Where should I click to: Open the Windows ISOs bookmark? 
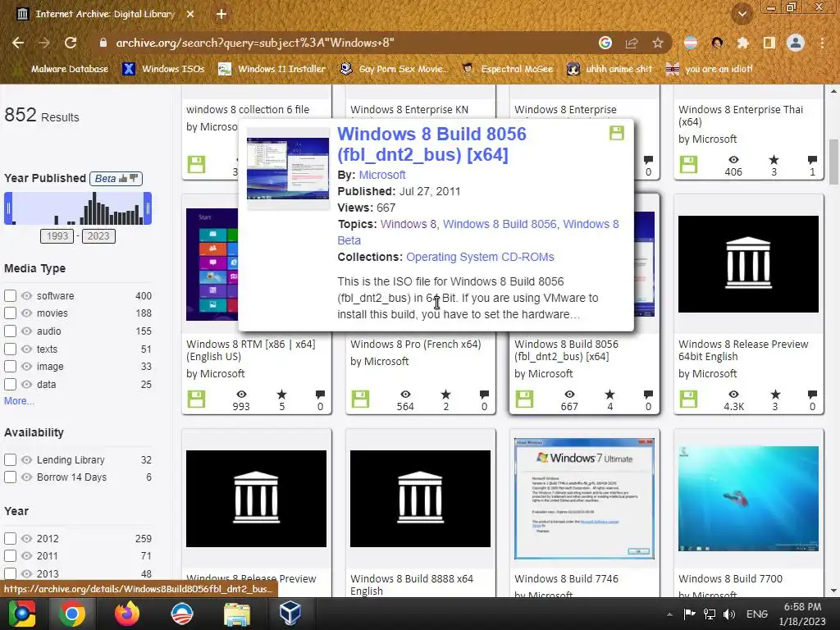coord(163,69)
